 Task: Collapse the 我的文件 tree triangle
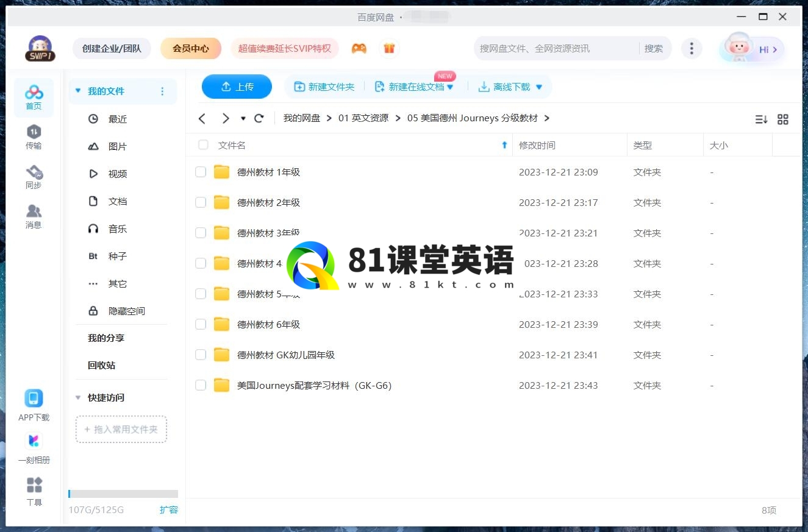click(77, 91)
